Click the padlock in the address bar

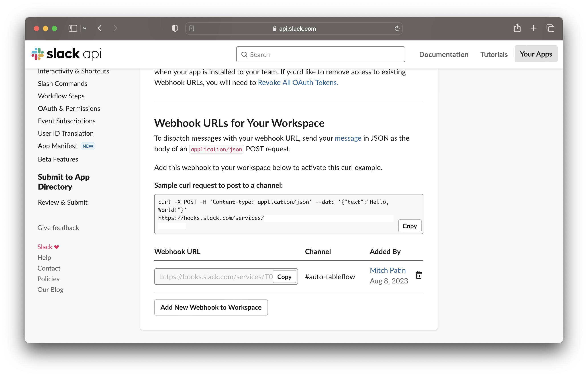[x=274, y=28]
